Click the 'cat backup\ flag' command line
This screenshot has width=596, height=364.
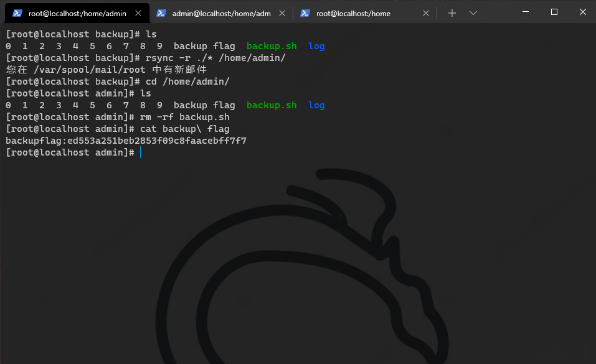[118, 129]
